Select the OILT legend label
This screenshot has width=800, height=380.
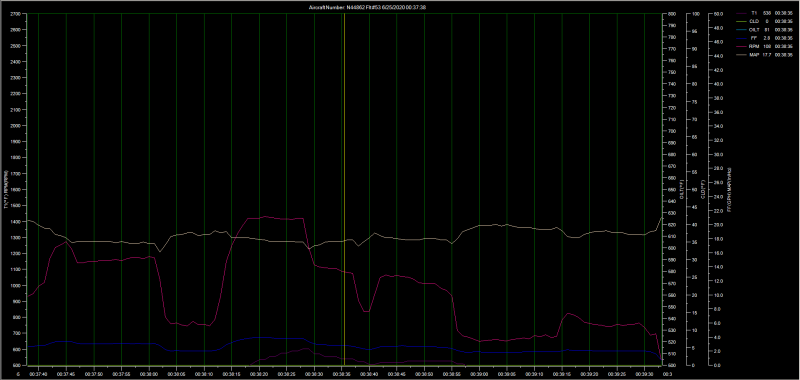(754, 30)
